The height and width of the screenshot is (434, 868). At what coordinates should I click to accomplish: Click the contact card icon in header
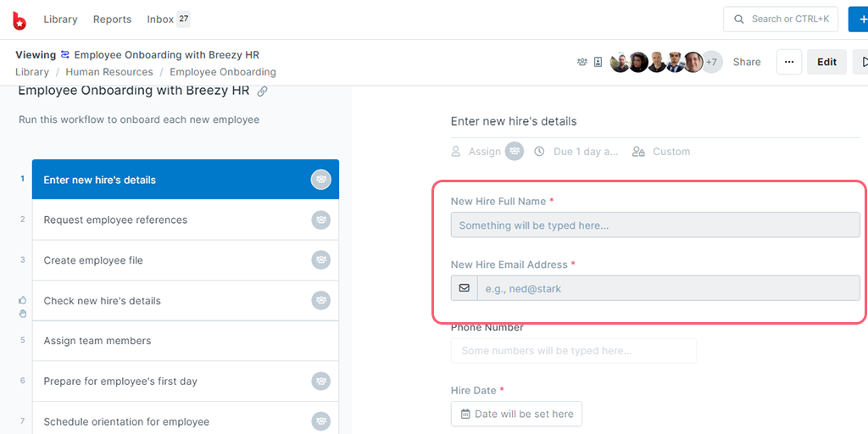coord(598,62)
